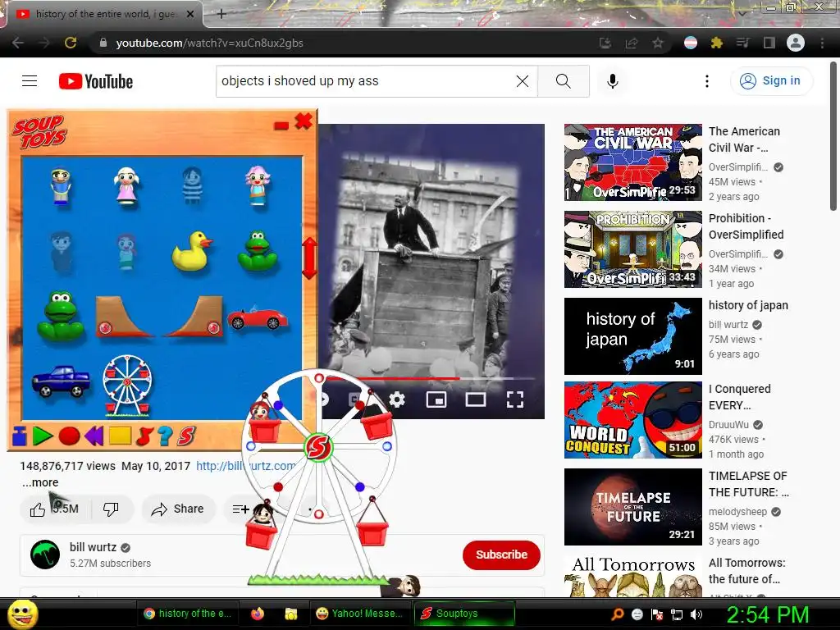Open YouTube hamburger guide menu

pyautogui.click(x=30, y=81)
